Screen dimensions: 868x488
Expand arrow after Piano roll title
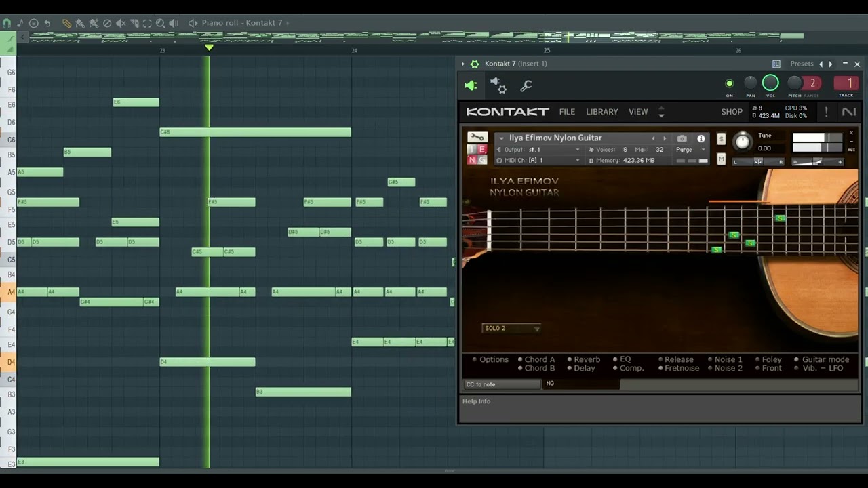288,23
